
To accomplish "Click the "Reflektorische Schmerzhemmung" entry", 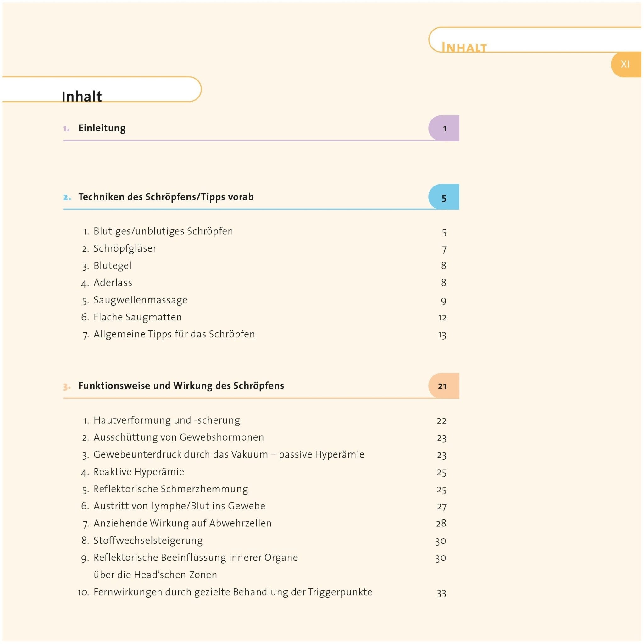I will 171,489.
